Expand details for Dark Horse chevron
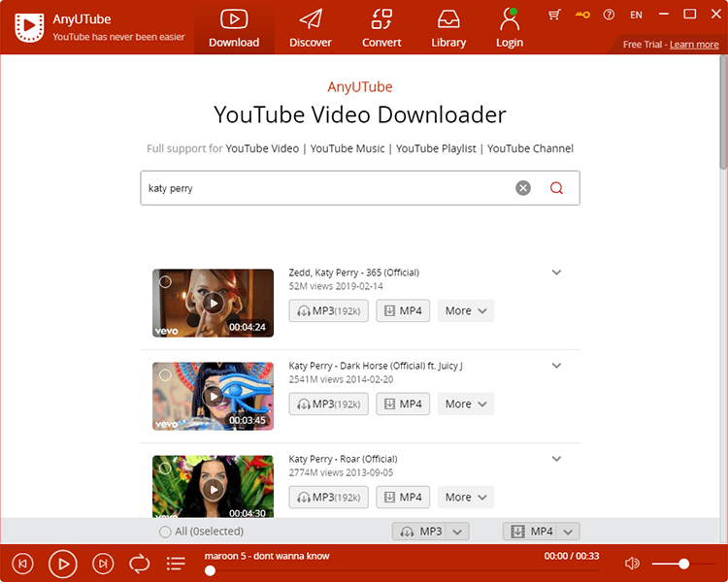728x582 pixels. coord(557,366)
